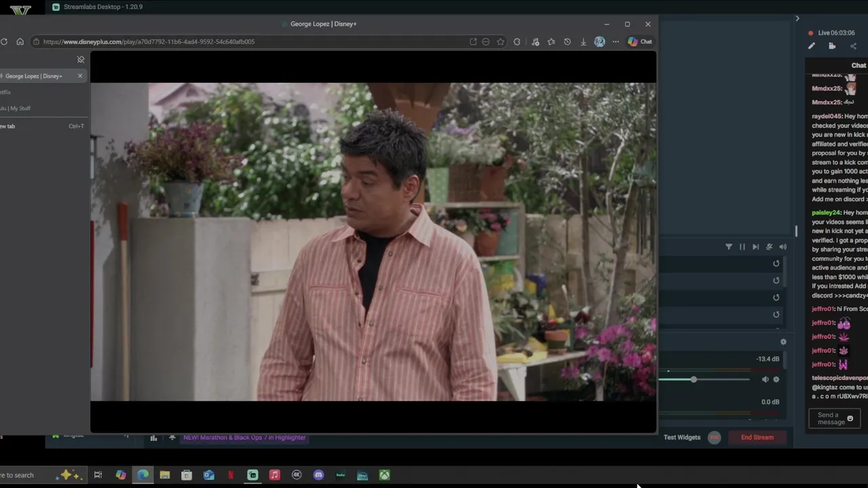Filter recent events funnel icon
The height and width of the screenshot is (488, 868).
[x=729, y=247]
